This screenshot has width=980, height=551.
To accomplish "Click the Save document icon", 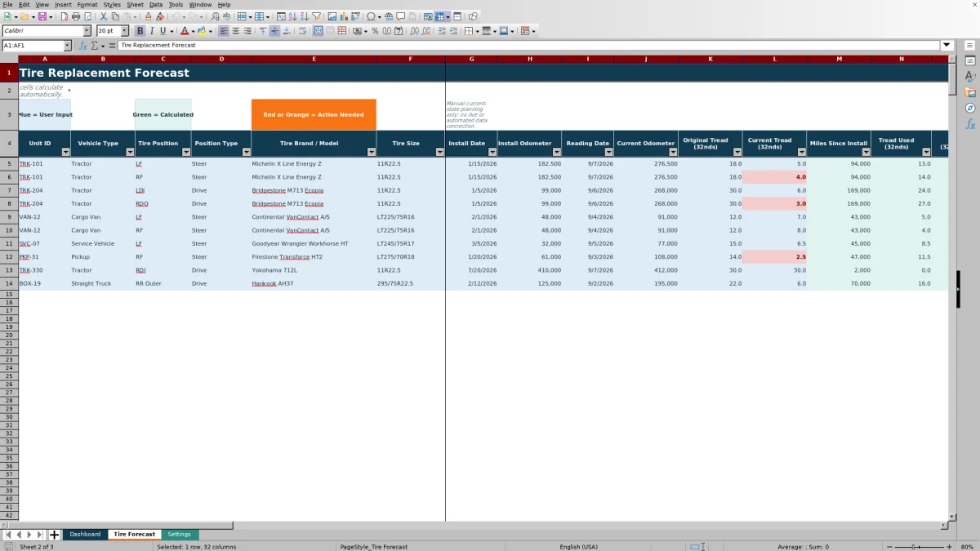I will (x=42, y=16).
